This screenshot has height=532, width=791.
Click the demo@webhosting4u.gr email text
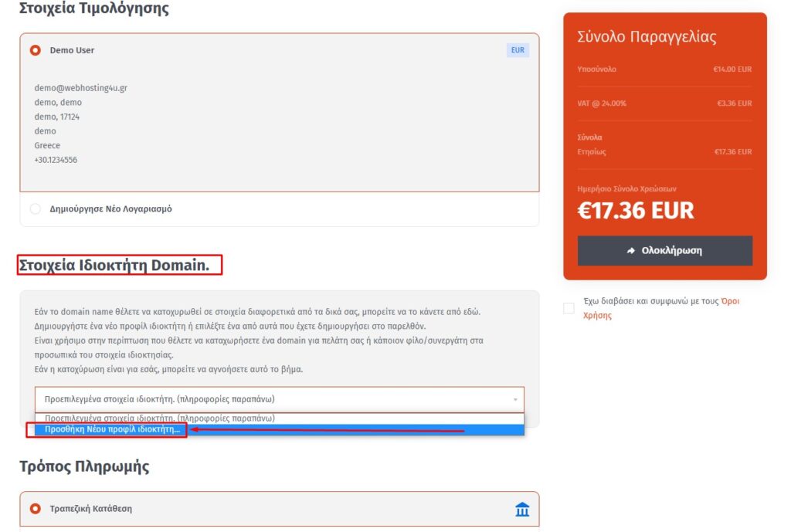pyautogui.click(x=80, y=88)
